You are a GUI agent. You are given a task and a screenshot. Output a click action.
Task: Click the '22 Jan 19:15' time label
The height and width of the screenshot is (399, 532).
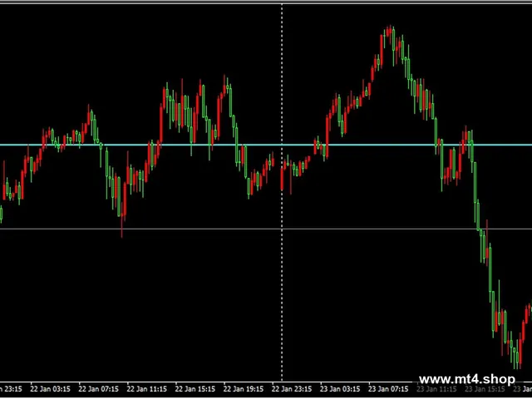244,389
